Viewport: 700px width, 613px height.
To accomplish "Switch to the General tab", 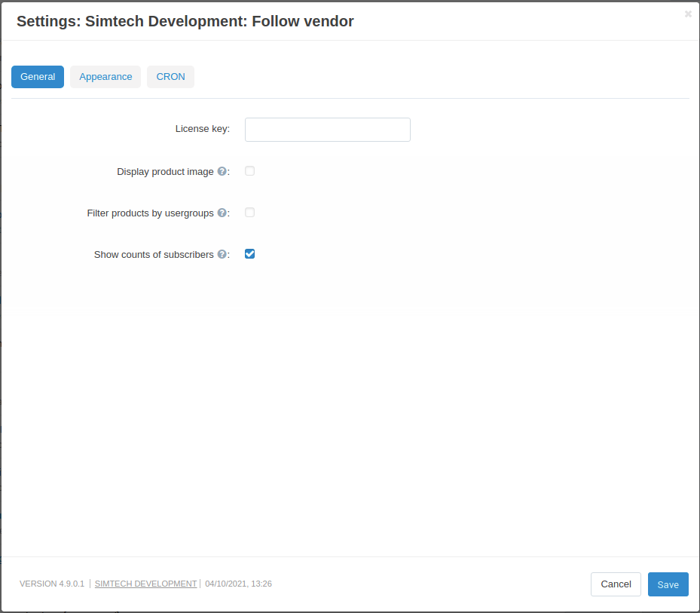I will tap(38, 77).
